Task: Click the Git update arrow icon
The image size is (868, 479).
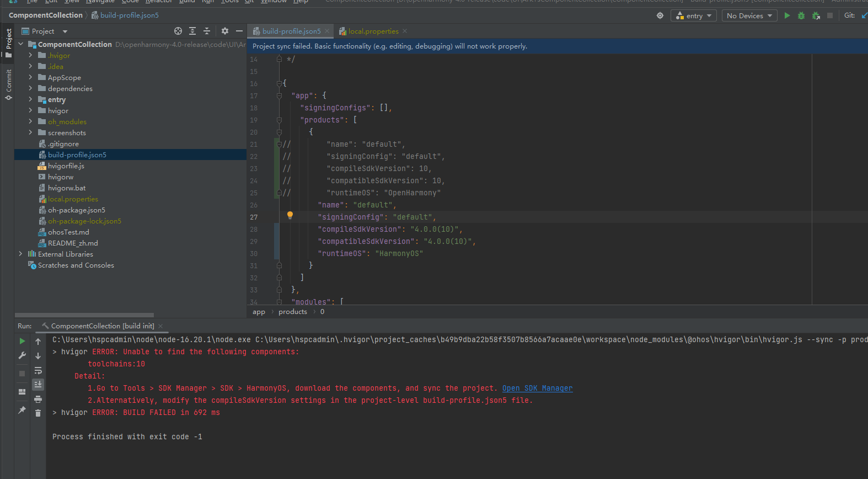Action: click(x=864, y=15)
